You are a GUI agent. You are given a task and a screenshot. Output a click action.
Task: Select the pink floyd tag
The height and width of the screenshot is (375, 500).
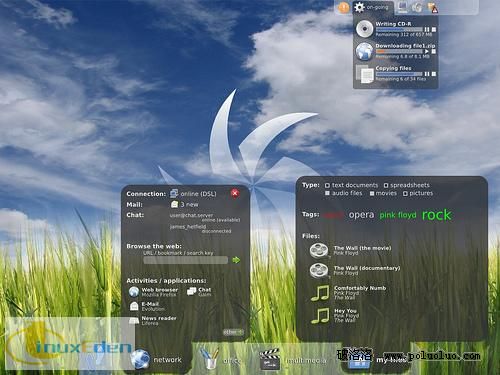(398, 215)
